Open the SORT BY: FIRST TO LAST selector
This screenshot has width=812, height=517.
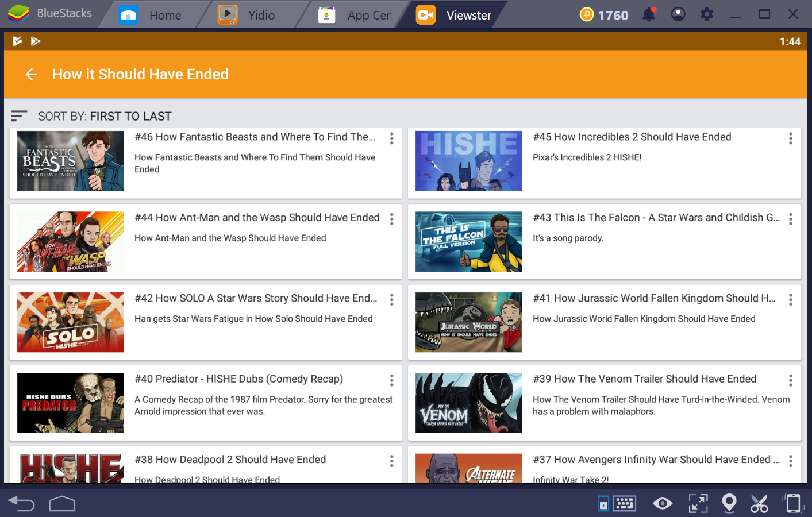105,117
